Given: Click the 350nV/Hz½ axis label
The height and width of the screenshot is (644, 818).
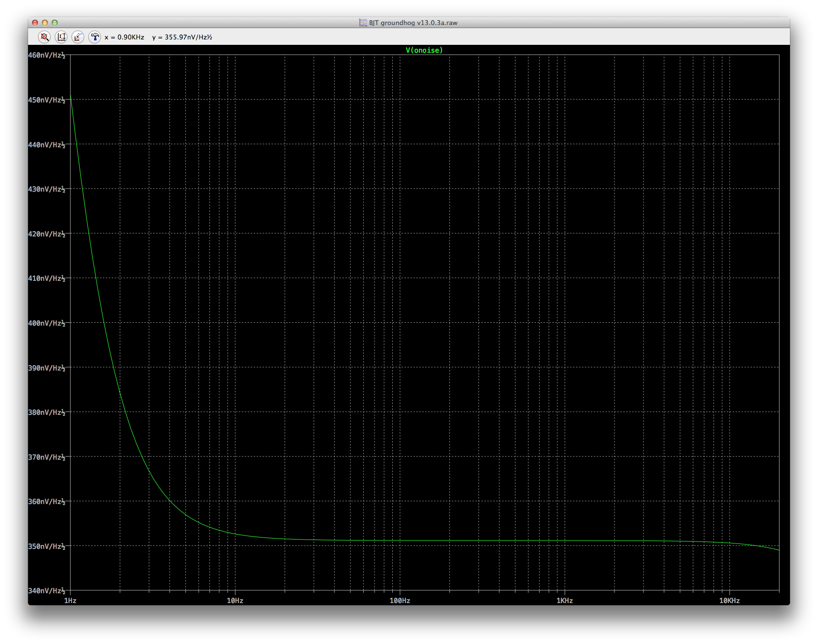Looking at the screenshot, I should [x=47, y=546].
